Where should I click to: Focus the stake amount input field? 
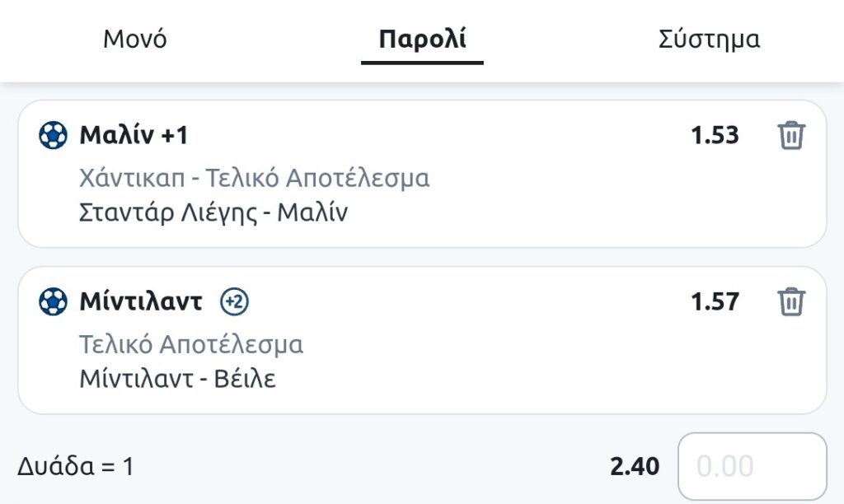click(752, 467)
